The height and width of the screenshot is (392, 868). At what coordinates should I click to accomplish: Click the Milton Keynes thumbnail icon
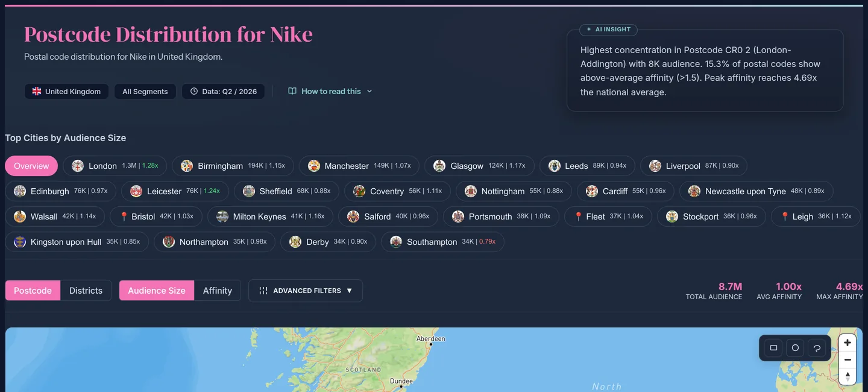click(x=222, y=217)
